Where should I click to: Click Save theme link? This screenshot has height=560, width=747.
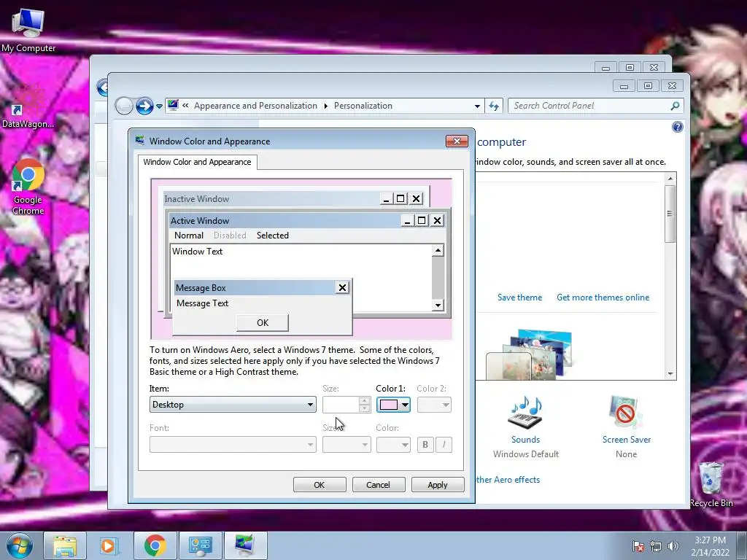pyautogui.click(x=519, y=297)
